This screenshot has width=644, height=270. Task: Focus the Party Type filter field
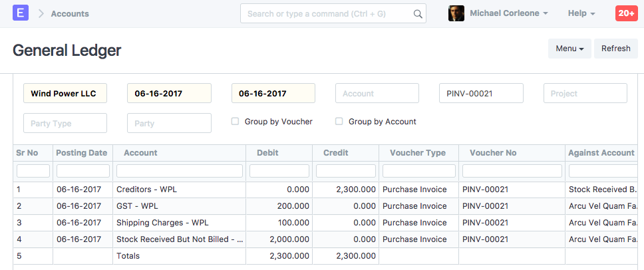point(65,124)
